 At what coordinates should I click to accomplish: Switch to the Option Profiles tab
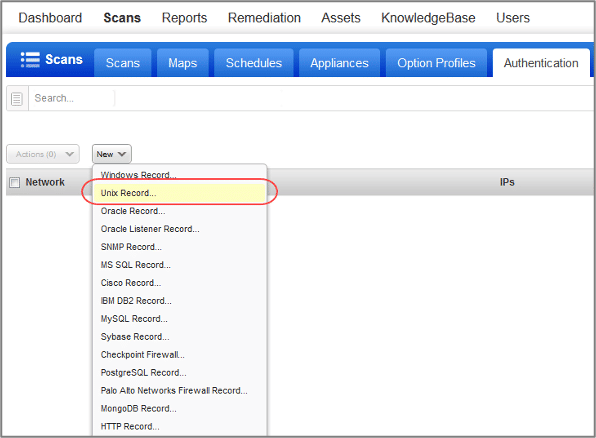(x=436, y=63)
